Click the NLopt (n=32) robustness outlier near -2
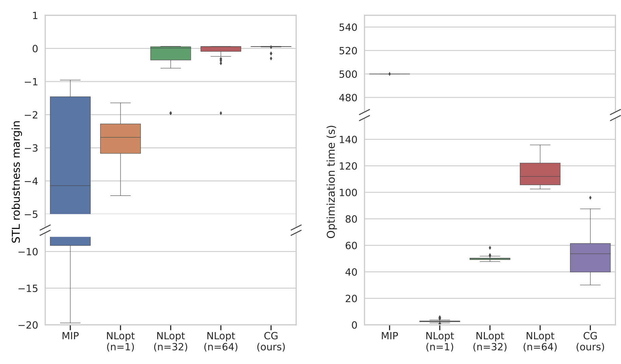 click(170, 113)
